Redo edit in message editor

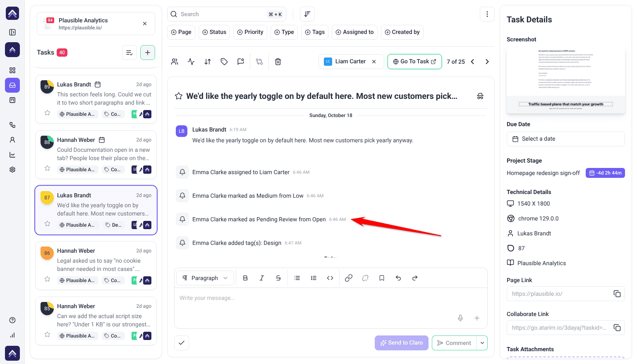coord(415,278)
